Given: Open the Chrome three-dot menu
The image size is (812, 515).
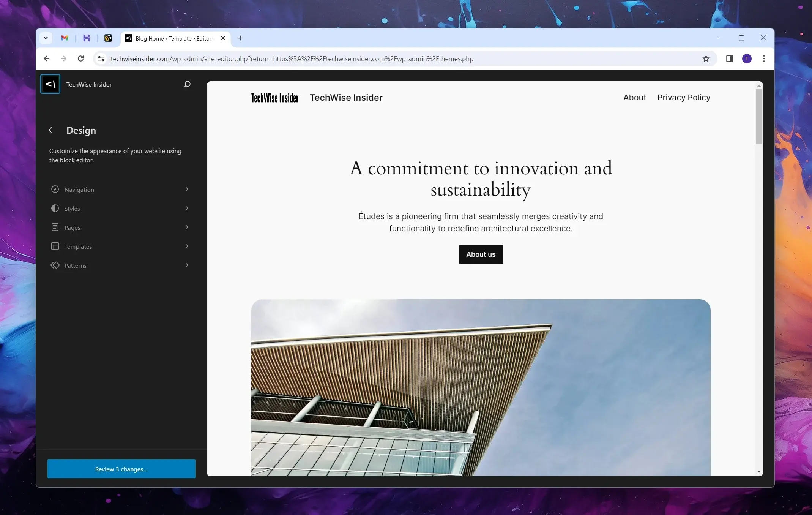Looking at the screenshot, I should (764, 58).
